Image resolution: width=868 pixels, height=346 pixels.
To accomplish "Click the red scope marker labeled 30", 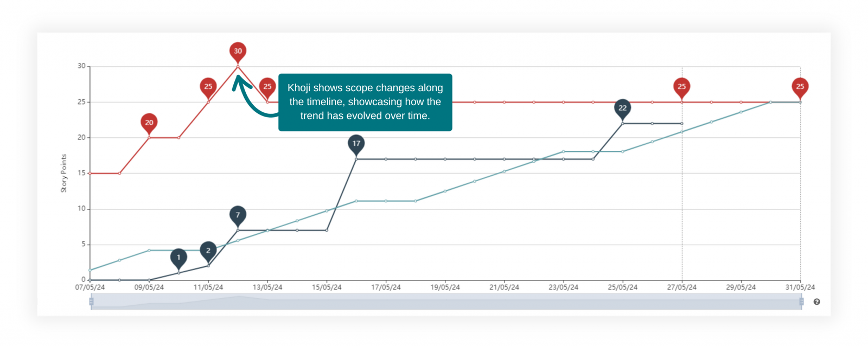I will [x=238, y=51].
